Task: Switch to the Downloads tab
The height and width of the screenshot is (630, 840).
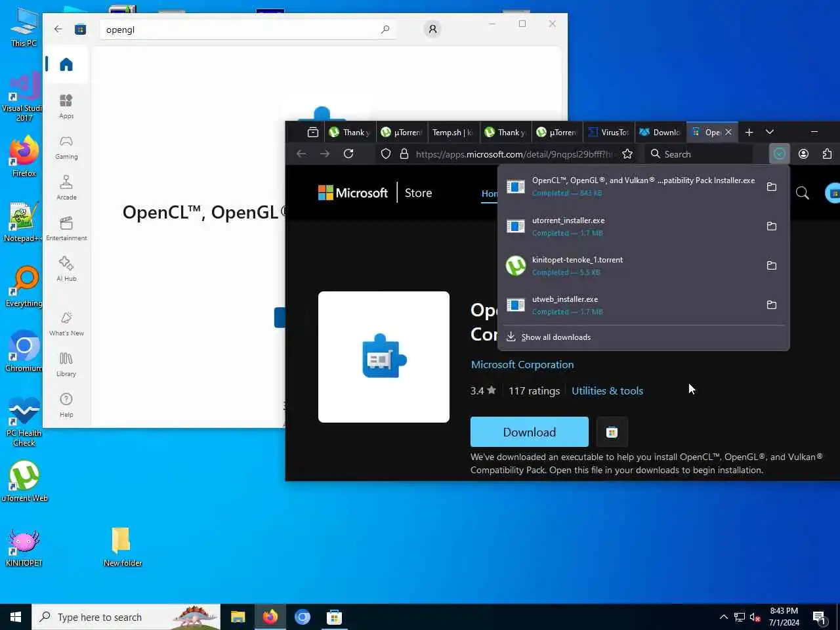Action: point(661,132)
